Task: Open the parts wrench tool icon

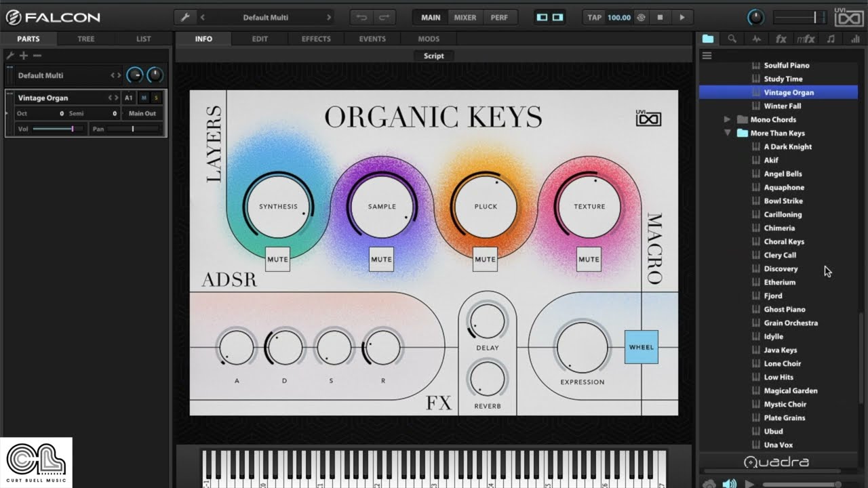Action: [x=10, y=56]
